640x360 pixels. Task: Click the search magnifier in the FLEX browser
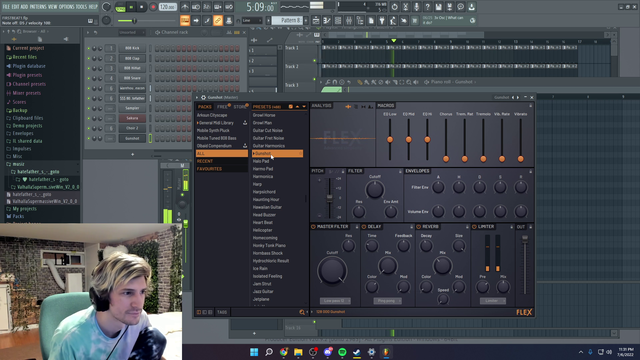[x=302, y=312]
